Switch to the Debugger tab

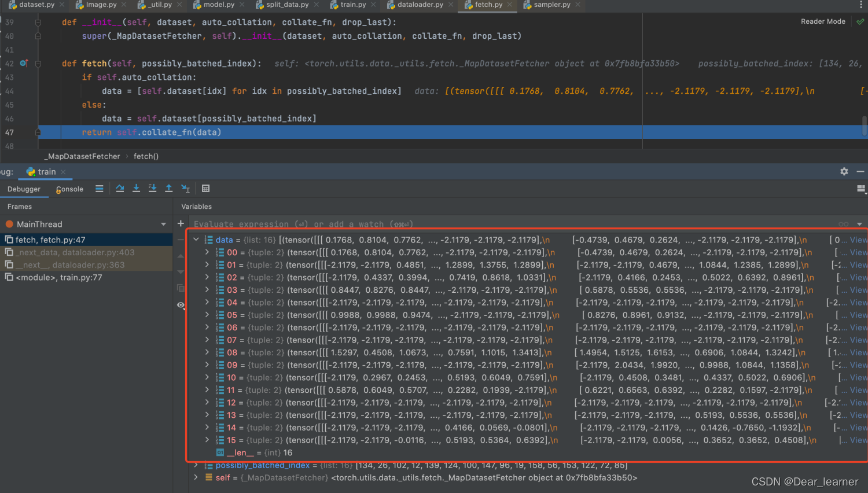pos(24,189)
